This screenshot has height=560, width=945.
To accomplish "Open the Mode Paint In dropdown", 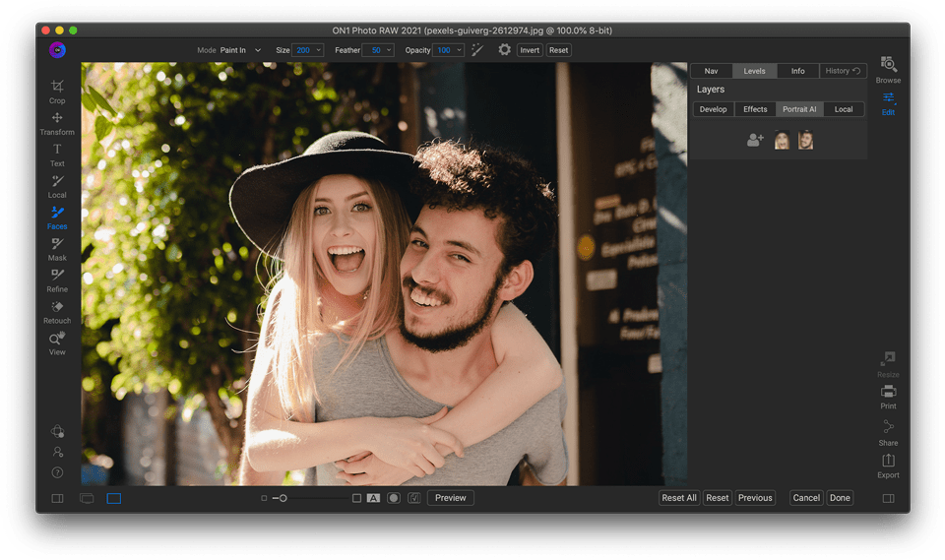I will point(240,50).
